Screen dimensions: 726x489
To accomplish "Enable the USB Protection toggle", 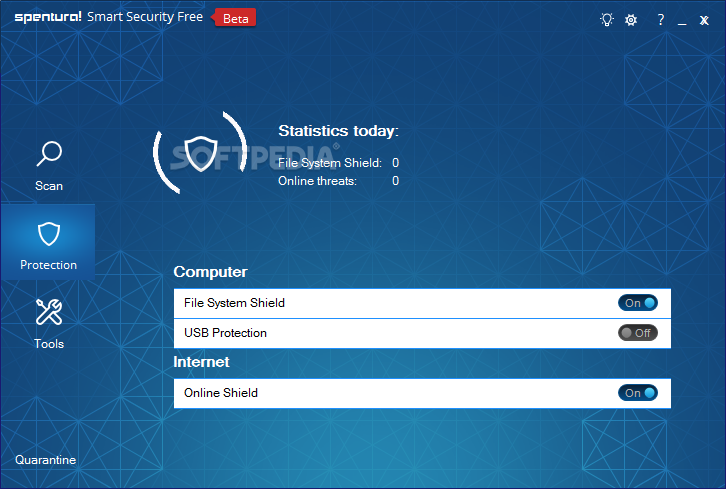I will [x=638, y=333].
